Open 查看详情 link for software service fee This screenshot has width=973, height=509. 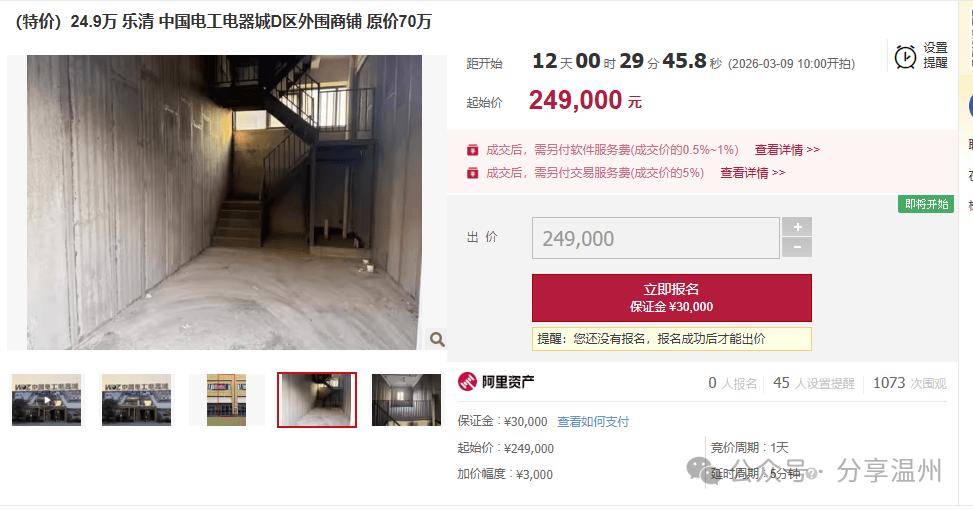pos(787,150)
